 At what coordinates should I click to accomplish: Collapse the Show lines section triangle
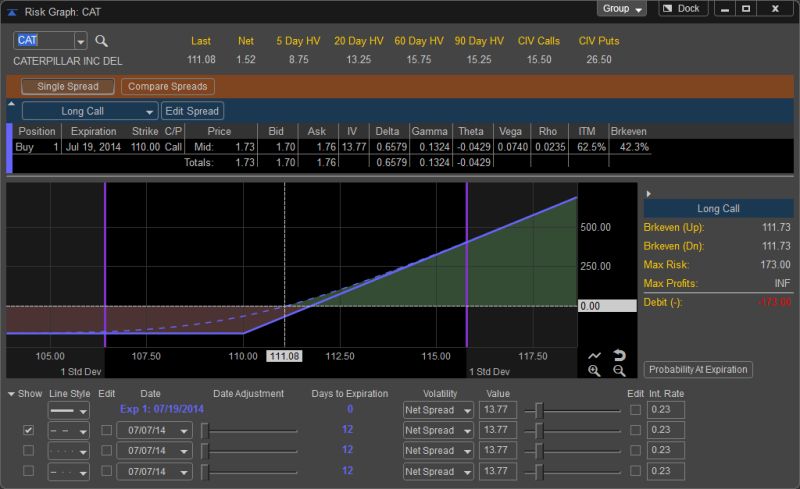(x=11, y=394)
